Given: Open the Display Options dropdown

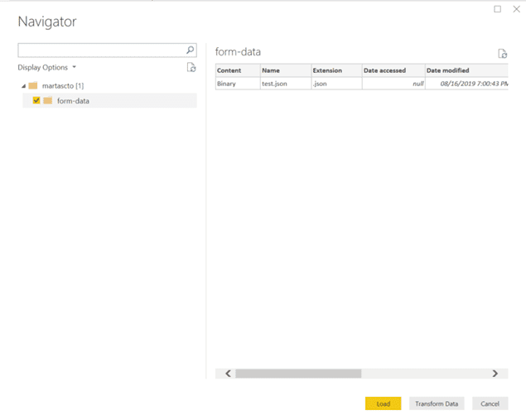Looking at the screenshot, I should coord(46,67).
